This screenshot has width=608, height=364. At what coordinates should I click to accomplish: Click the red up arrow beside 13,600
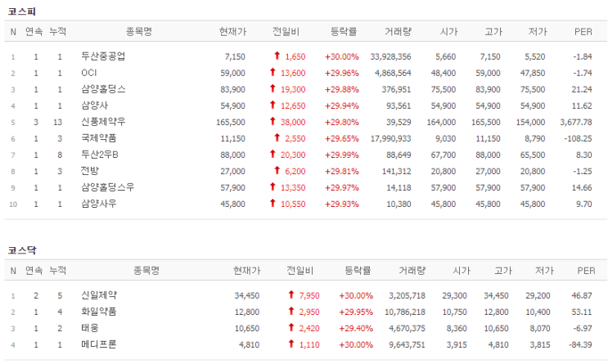(x=272, y=72)
